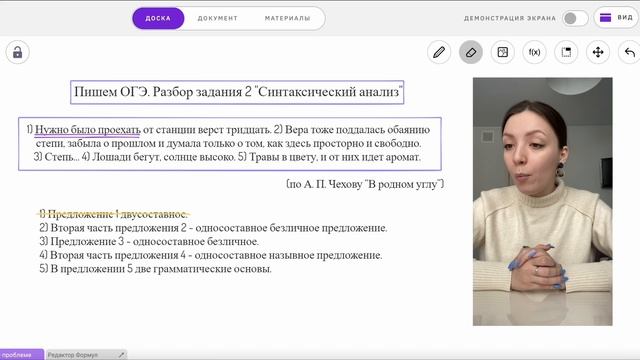Image resolution: width=640 pixels, height=360 pixels.
Task: Click sentence 'Травы в цвету'
Action: (x=283, y=157)
